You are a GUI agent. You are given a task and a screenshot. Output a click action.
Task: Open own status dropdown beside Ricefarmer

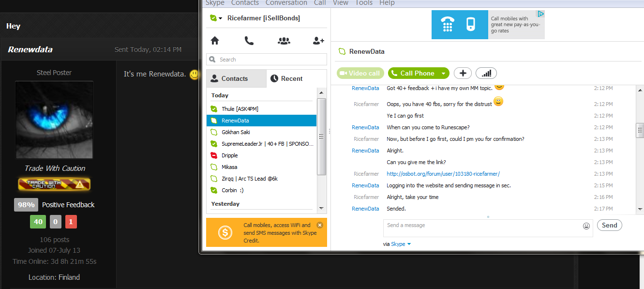tap(220, 18)
